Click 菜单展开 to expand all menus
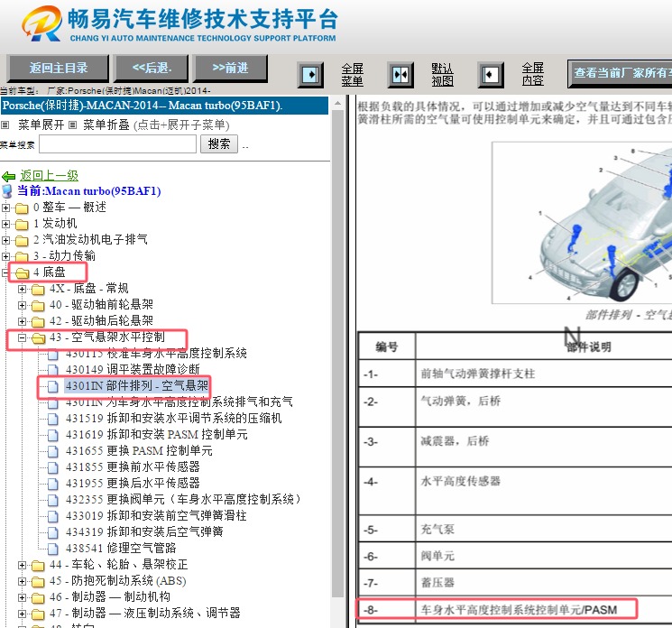Image resolution: width=672 pixels, height=628 pixels. [41, 125]
